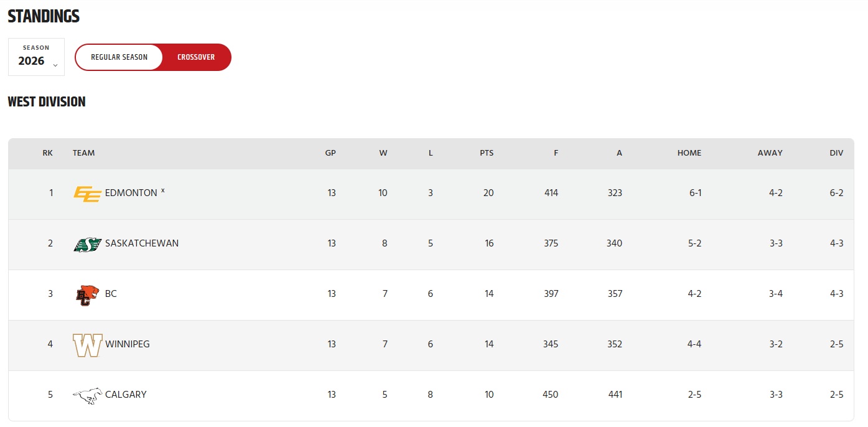The image size is (868, 427).
Task: Sort table by PTS column header
Action: click(x=487, y=153)
